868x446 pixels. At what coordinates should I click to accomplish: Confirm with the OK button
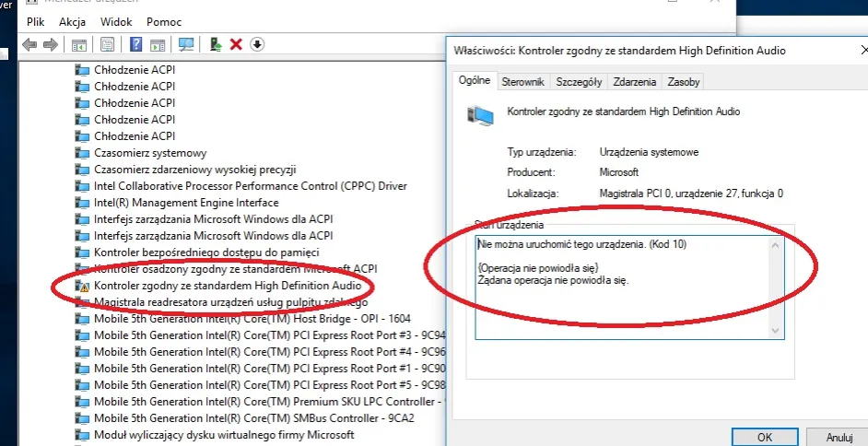(765, 437)
